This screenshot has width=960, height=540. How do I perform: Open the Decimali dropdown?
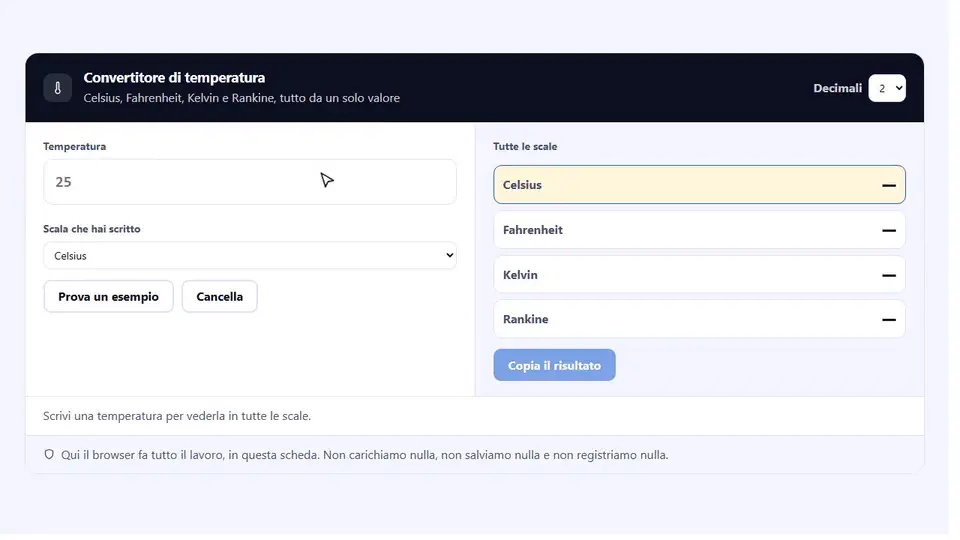point(887,88)
